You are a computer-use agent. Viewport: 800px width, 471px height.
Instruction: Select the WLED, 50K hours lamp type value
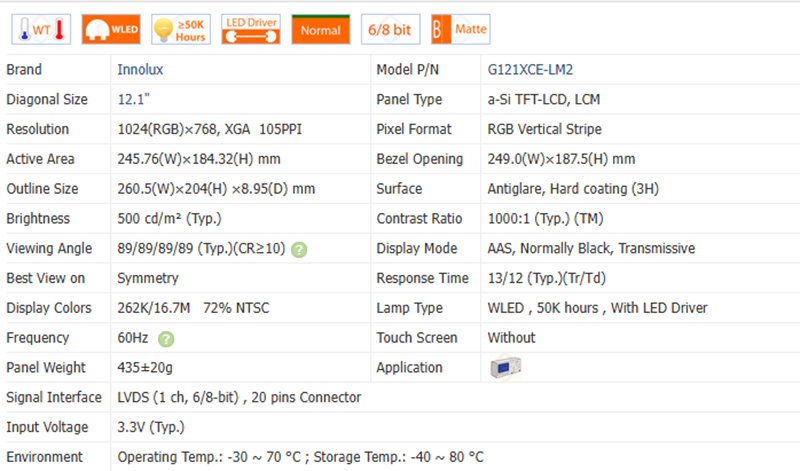coord(597,308)
